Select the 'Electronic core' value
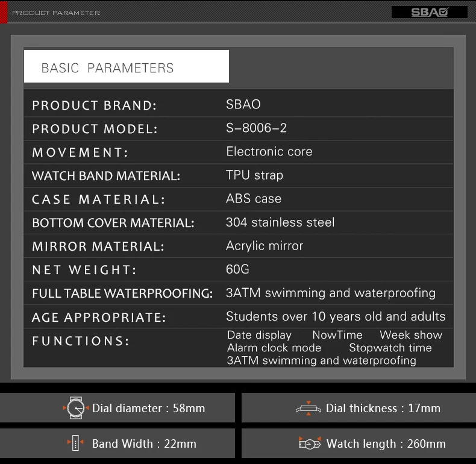This screenshot has width=476, height=464. pyautogui.click(x=269, y=151)
